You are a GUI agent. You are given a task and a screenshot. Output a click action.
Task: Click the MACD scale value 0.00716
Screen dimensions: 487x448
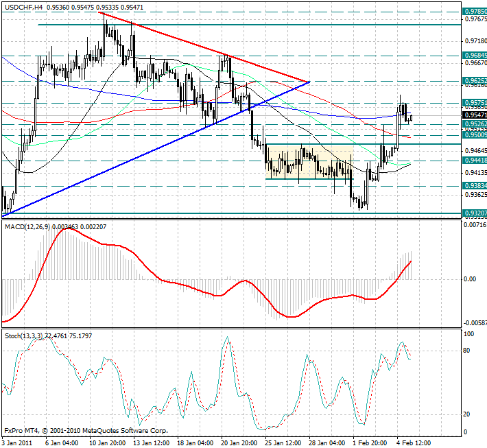(475, 225)
